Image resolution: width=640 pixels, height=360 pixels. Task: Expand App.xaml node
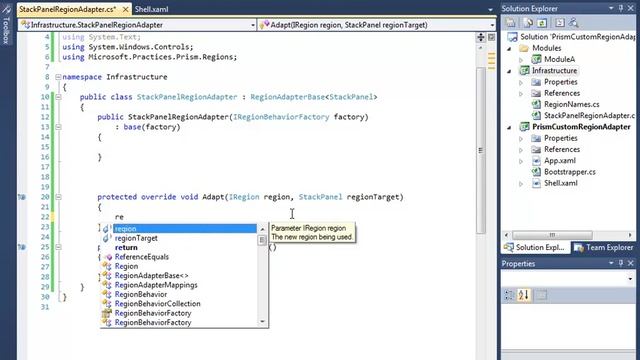521,161
